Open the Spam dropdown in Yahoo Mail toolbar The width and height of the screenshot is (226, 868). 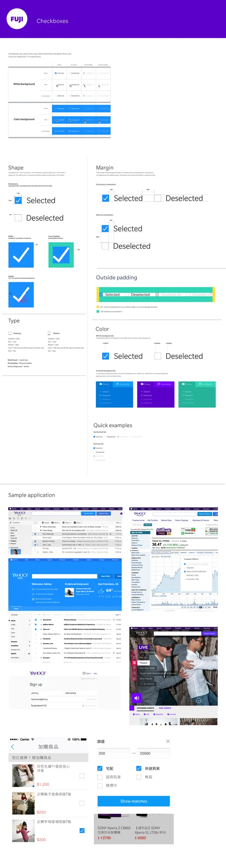coord(67,523)
